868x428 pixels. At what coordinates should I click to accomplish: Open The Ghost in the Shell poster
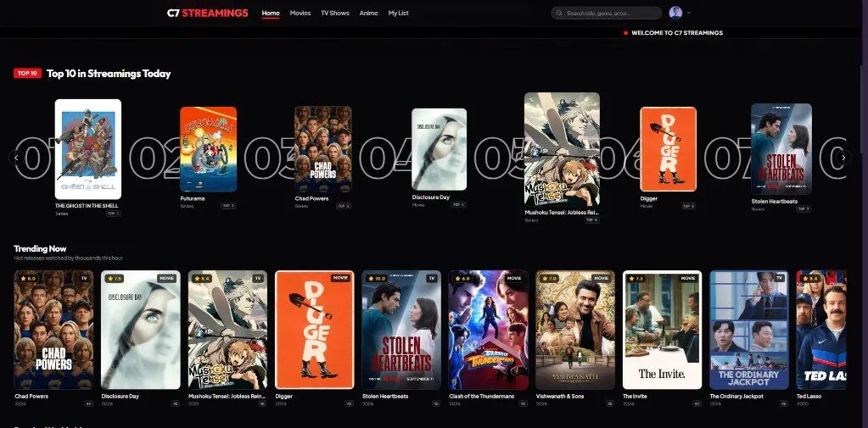(x=88, y=149)
